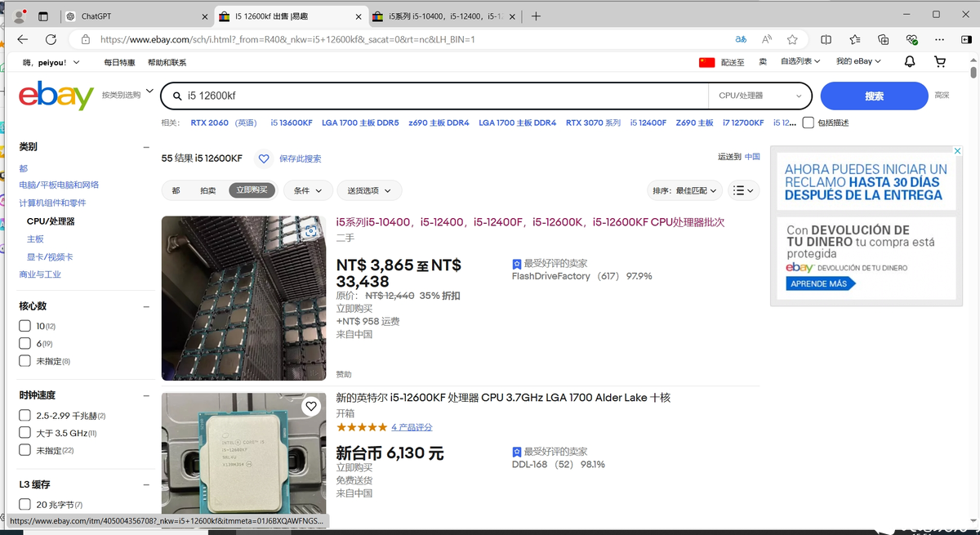Close the ad with the corner X

[958, 151]
